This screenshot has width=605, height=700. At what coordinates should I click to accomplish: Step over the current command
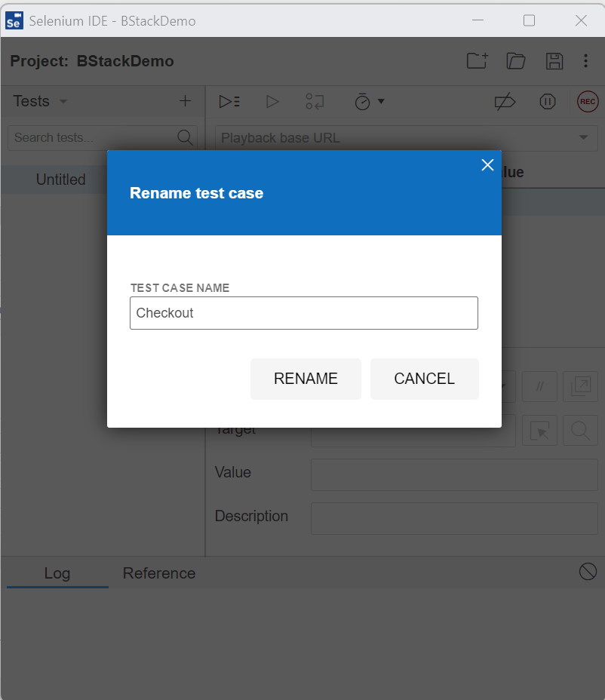[x=315, y=101]
